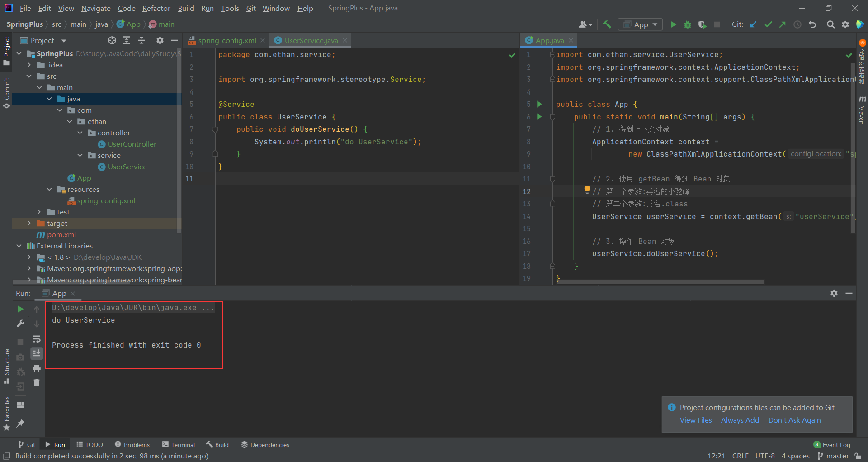The height and width of the screenshot is (462, 868).
Task: Collapse the External Libraries node
Action: tap(19, 246)
